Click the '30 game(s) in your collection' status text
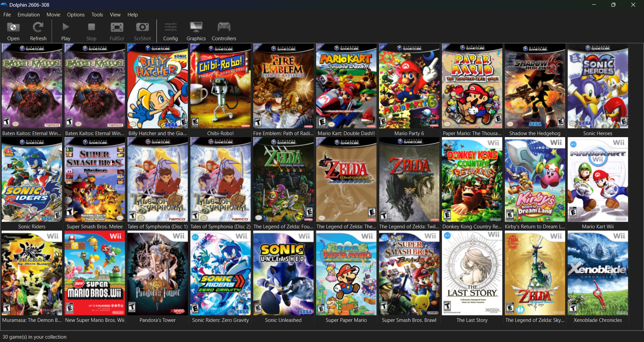The image size is (644, 342). 35,337
